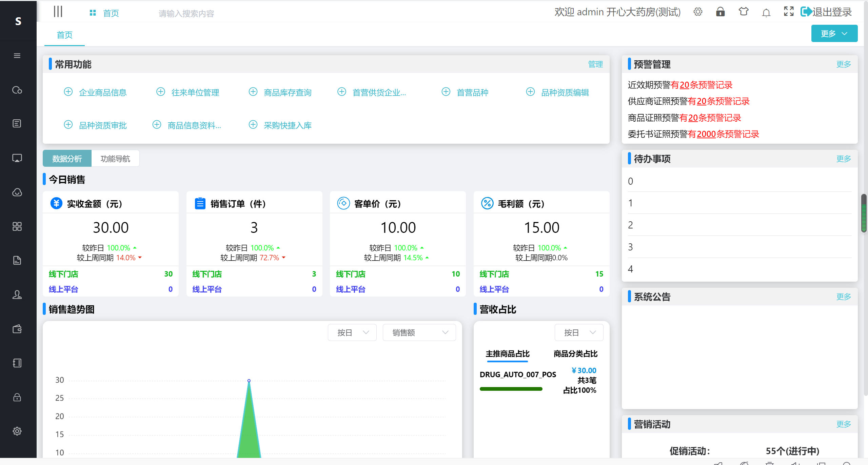Image resolution: width=868 pixels, height=465 pixels.
Task: Click the green DRUG_AUTO_007_POS progress bar
Action: point(511,389)
